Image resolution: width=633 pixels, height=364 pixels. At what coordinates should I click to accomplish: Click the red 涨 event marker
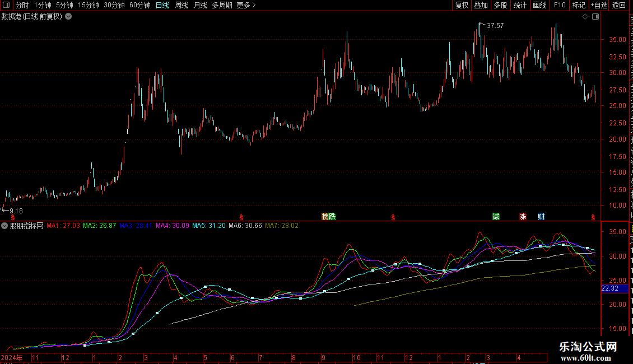pos(523,217)
